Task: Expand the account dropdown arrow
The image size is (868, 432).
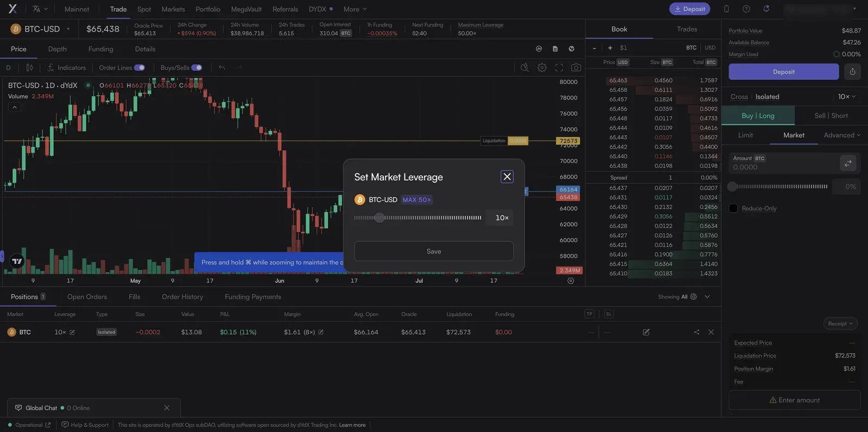Action: 854,9
